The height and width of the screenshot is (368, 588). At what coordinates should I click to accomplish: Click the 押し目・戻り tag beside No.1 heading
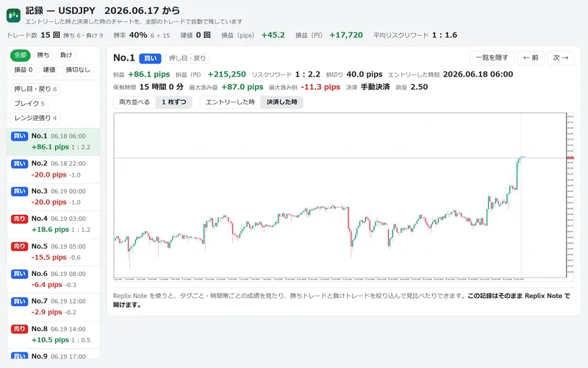coord(187,59)
